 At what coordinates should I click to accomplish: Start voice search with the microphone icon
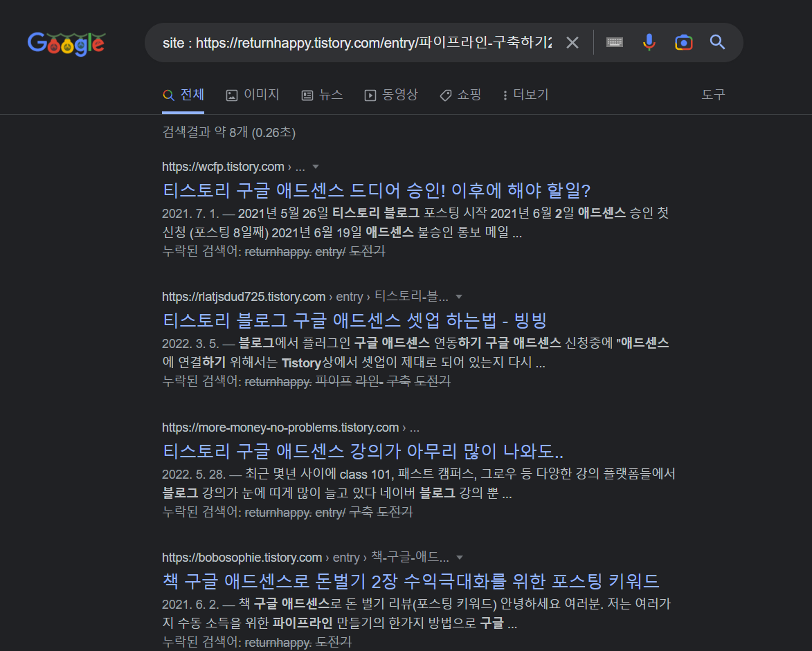tap(649, 42)
